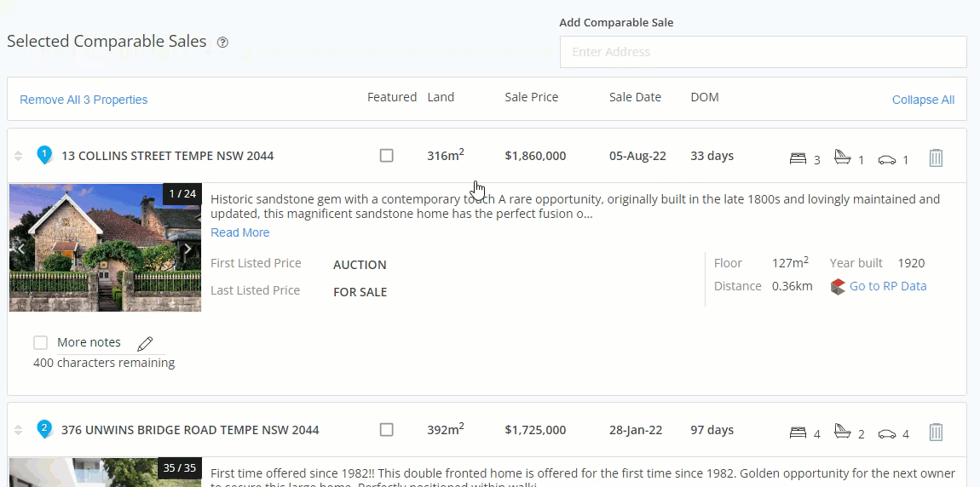Viewport: 980px width, 487px height.
Task: Click the DOM column header
Action: 705,97
